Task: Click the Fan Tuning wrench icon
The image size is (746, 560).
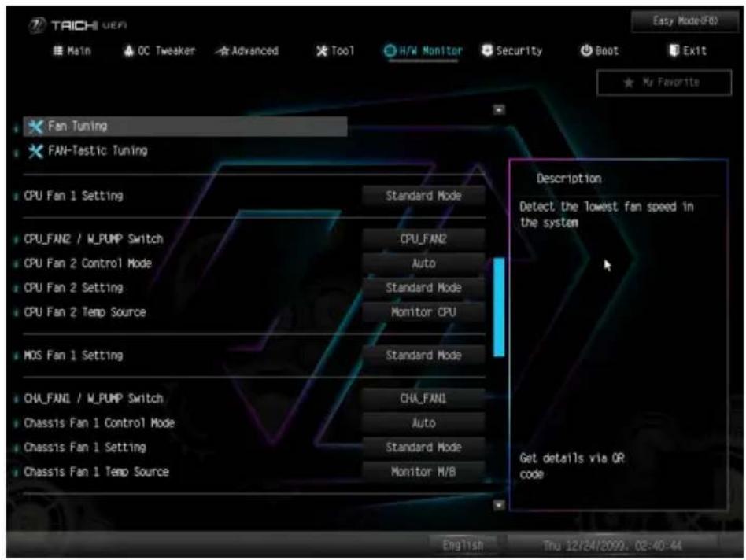Action: pos(35,127)
